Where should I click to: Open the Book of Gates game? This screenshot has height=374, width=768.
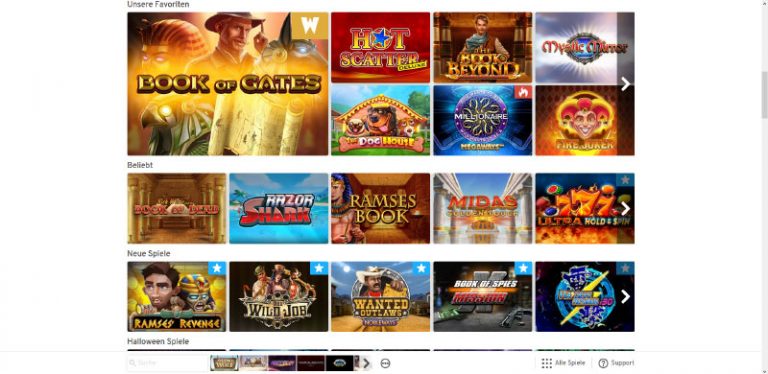coord(228,84)
